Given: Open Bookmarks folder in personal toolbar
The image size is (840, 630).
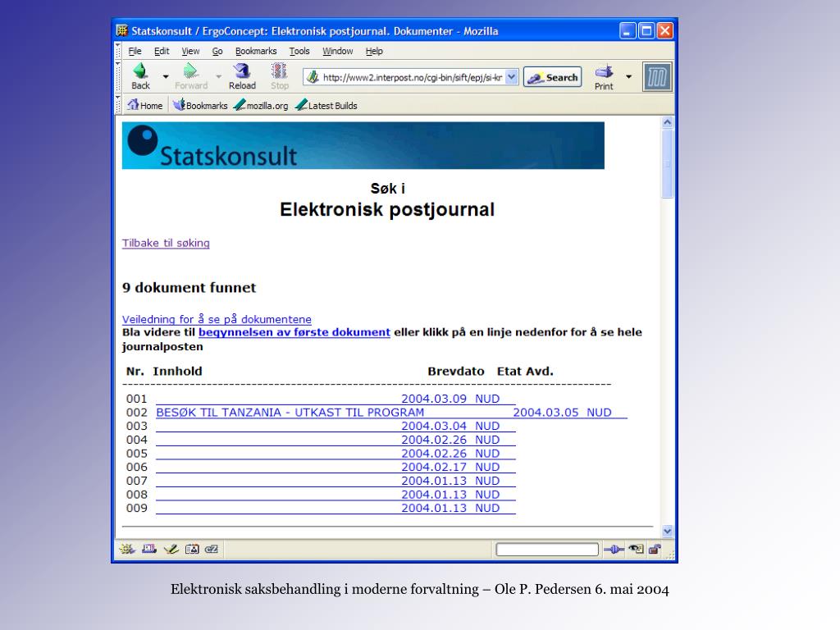Looking at the screenshot, I should 200,106.
